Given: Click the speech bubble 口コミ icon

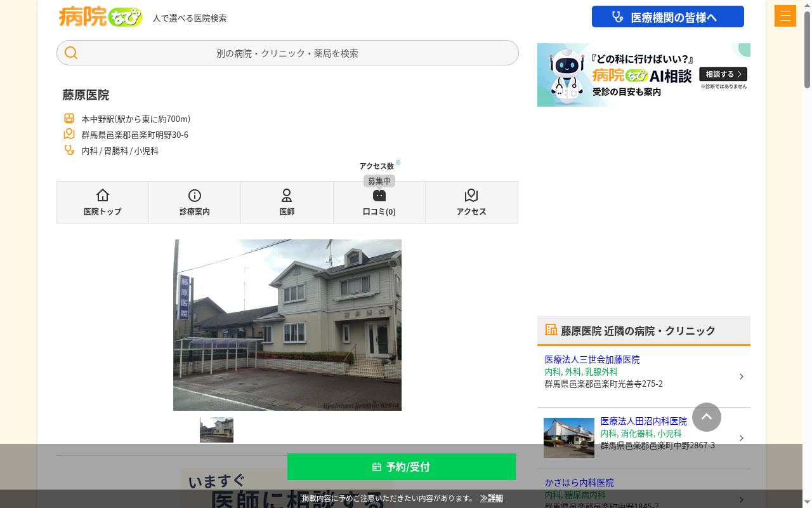Looking at the screenshot, I should [x=379, y=196].
